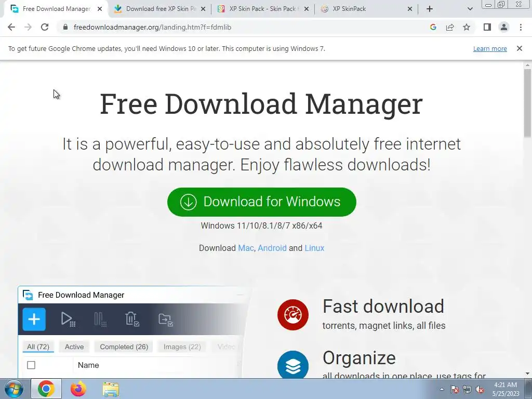The image size is (532, 399).
Task: Open the Mac download link
Action: pyautogui.click(x=246, y=248)
